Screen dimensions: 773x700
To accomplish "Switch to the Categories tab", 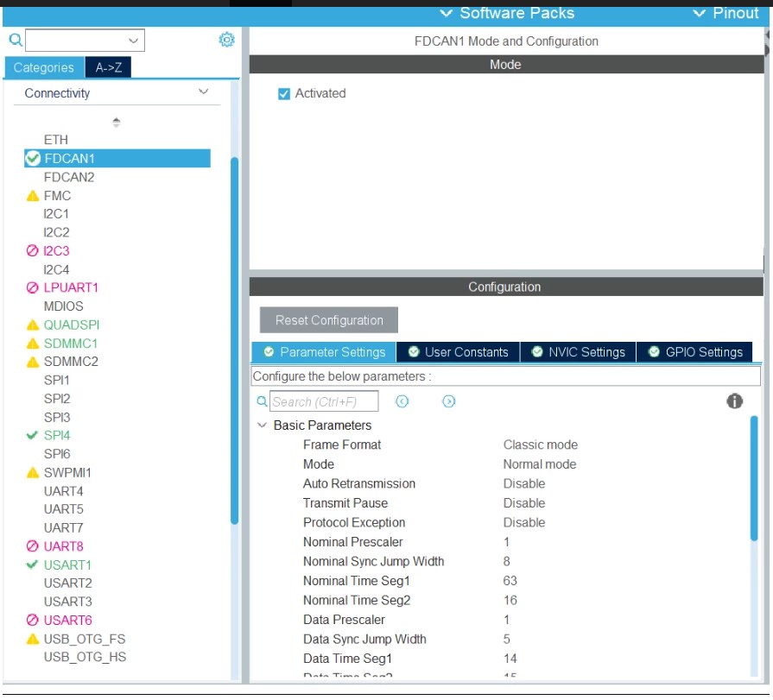I will [44, 67].
